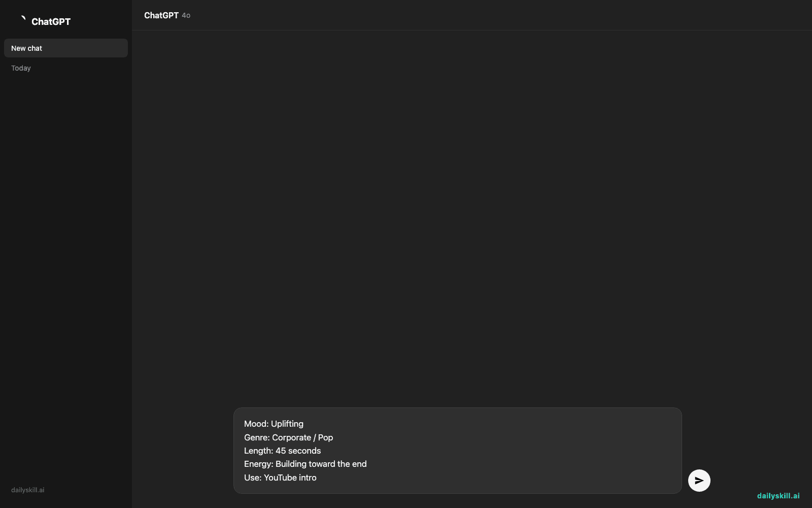Viewport: 812px width, 508px height.
Task: Click the 'Energy: Building toward the end' line
Action: (305, 464)
